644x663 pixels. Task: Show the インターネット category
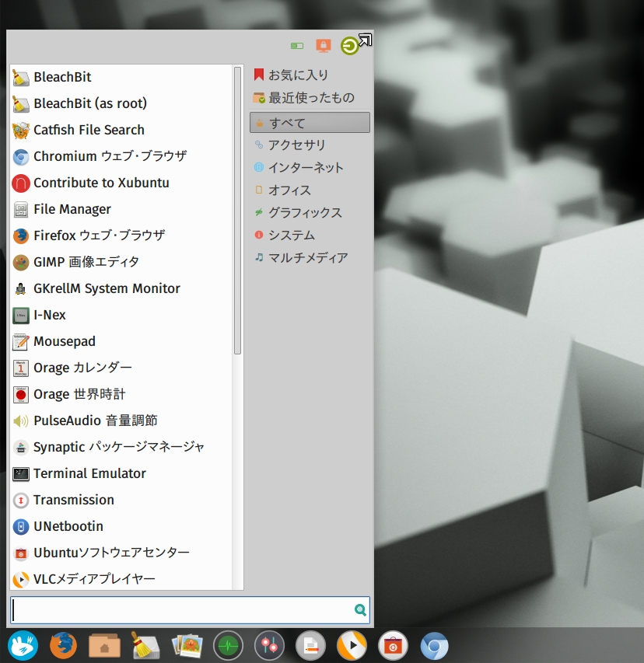305,168
